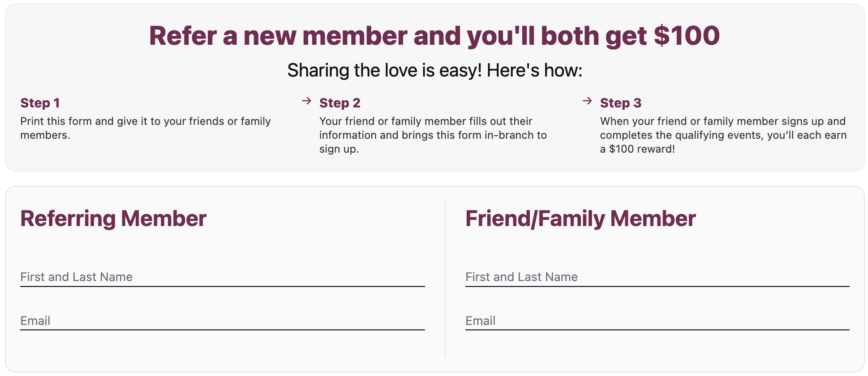Image resolution: width=868 pixels, height=376 pixels.
Task: Click the "$100" amount in the main headline
Action: click(x=687, y=36)
